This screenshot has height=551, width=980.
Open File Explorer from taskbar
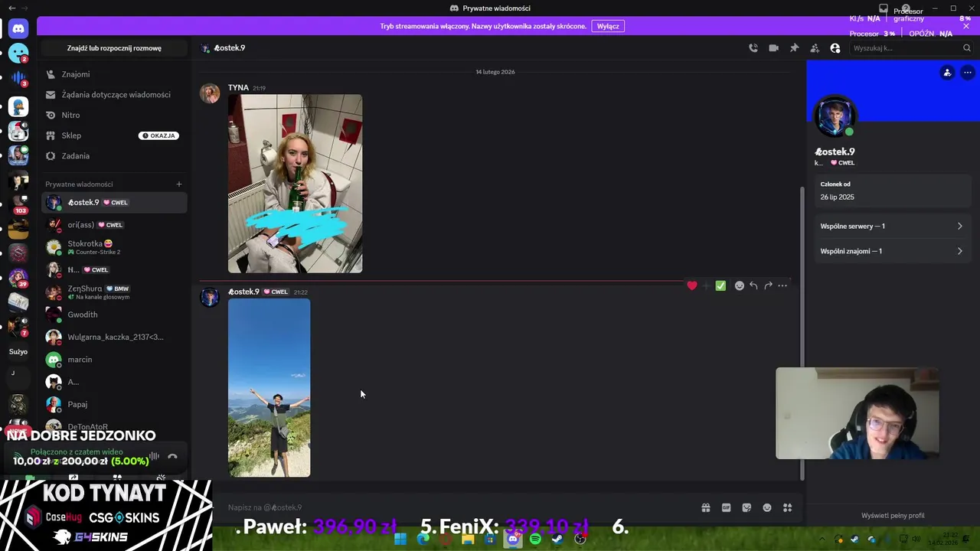click(468, 539)
